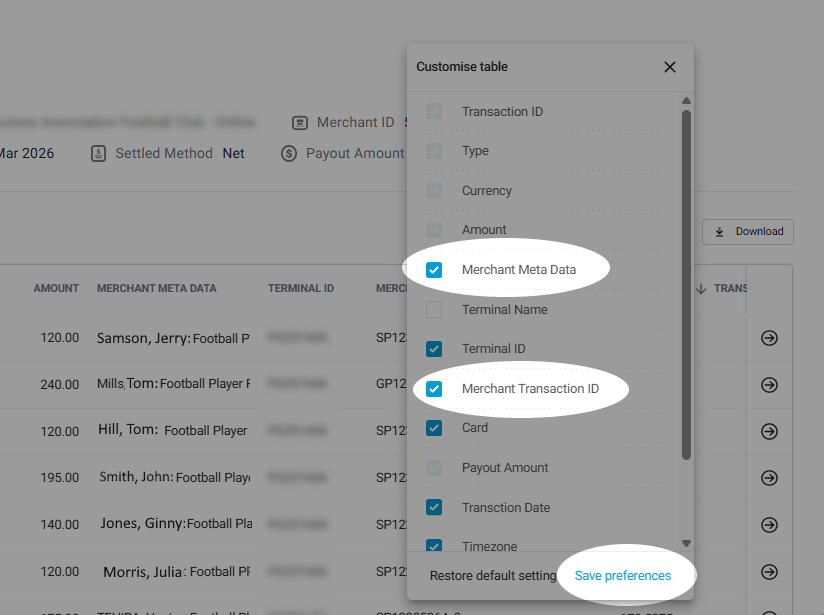
Task: Sort by MERCHANT META DATA column header
Action: pos(157,289)
